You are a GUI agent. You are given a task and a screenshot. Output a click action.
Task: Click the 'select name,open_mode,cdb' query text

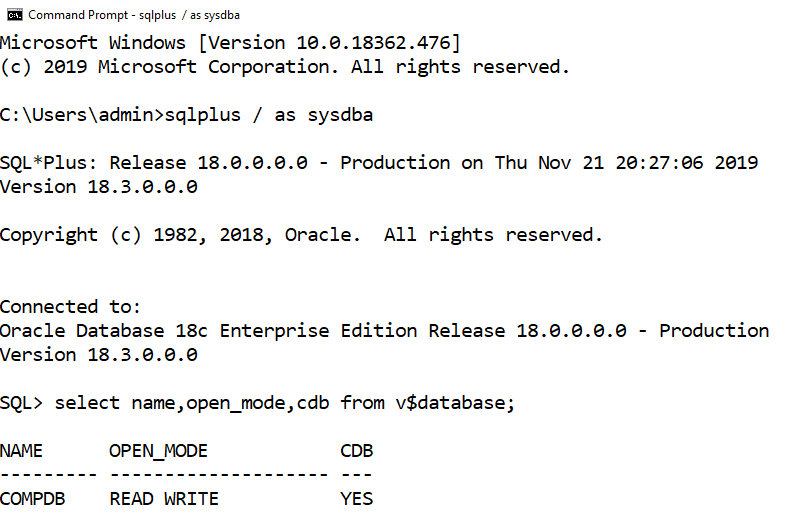point(192,403)
